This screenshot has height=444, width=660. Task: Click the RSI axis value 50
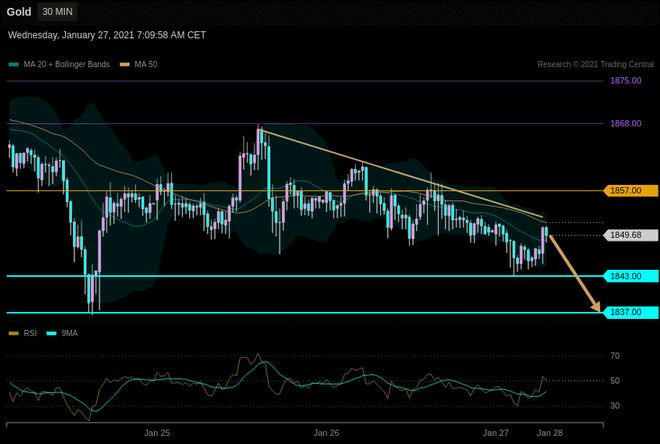tap(615, 380)
